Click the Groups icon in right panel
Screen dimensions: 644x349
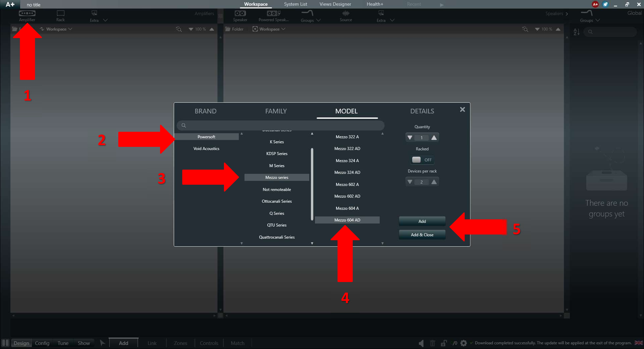click(x=586, y=13)
